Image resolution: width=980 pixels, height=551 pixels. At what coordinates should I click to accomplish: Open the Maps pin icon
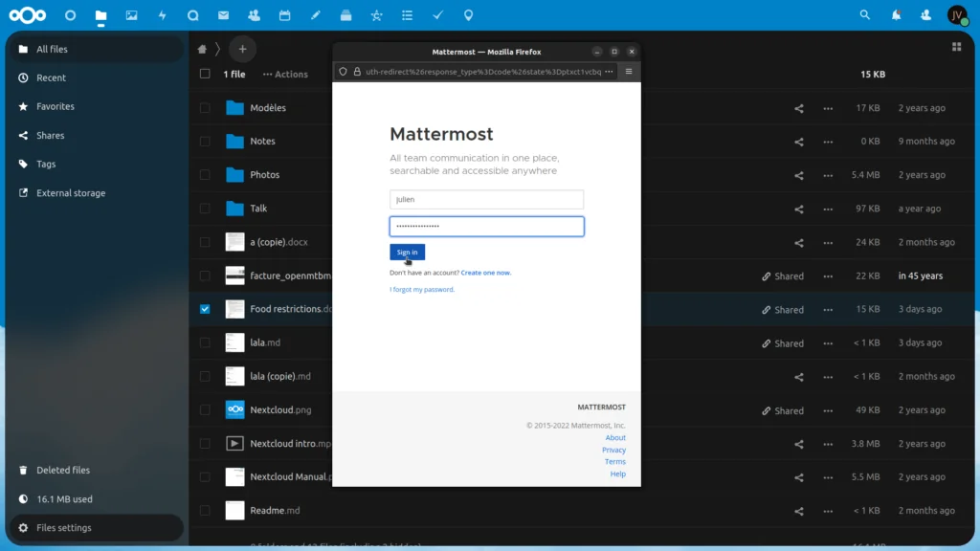pos(468,15)
